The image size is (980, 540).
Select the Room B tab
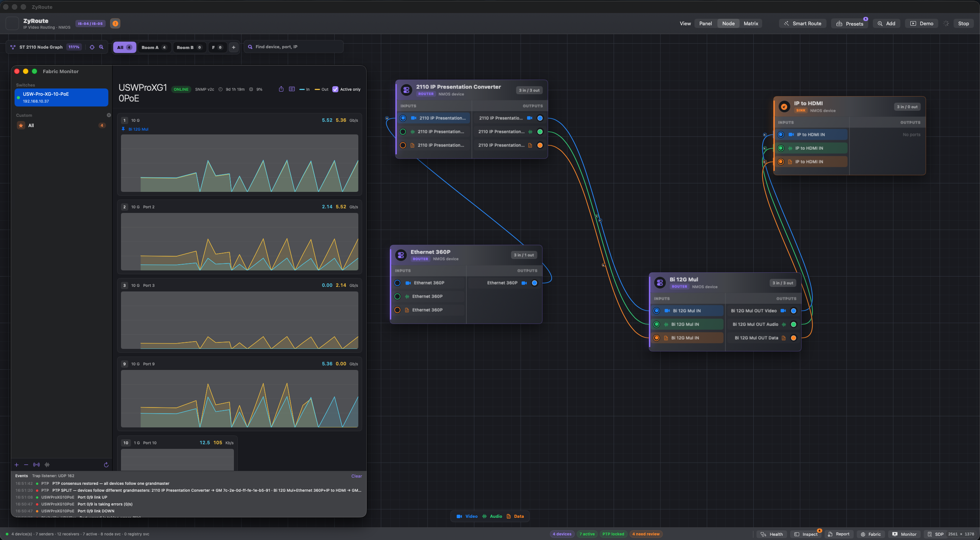tap(189, 47)
